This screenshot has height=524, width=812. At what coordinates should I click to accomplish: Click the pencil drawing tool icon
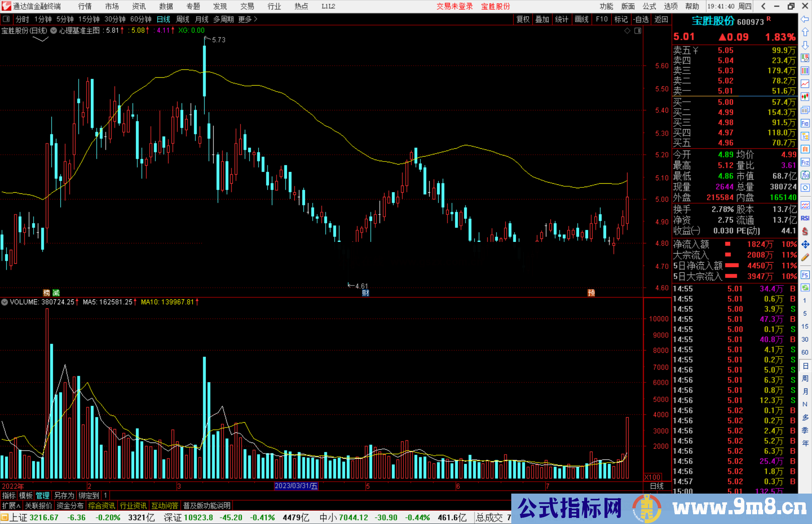point(805,257)
